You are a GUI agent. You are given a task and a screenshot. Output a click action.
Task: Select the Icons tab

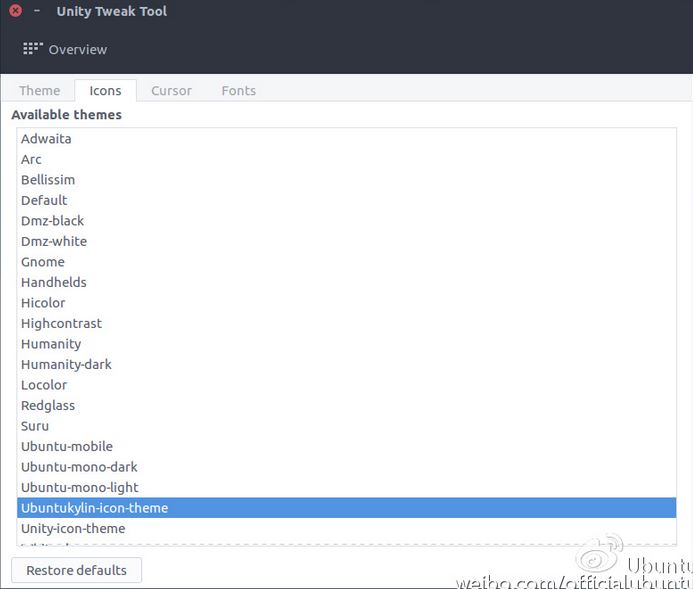105,90
